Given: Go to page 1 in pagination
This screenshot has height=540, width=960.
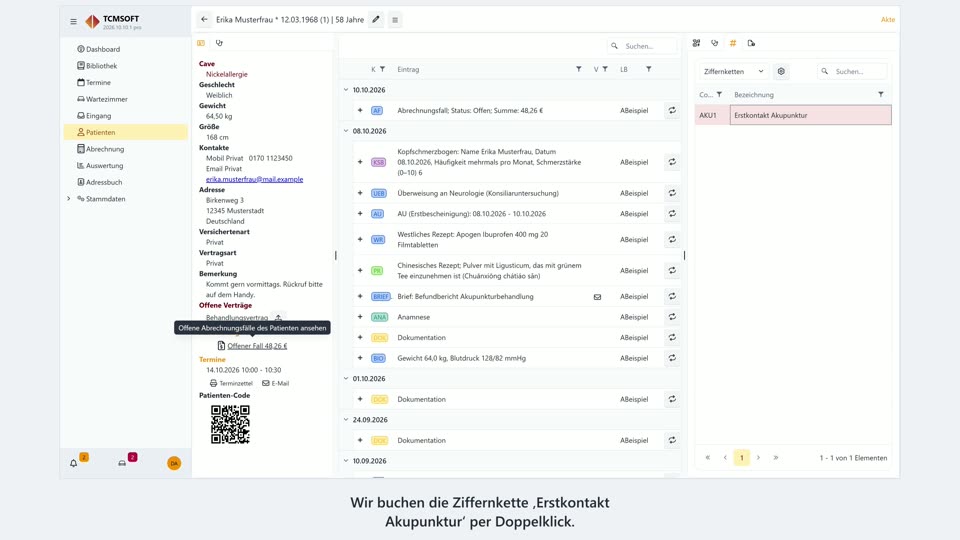Looking at the screenshot, I should tap(741, 457).
